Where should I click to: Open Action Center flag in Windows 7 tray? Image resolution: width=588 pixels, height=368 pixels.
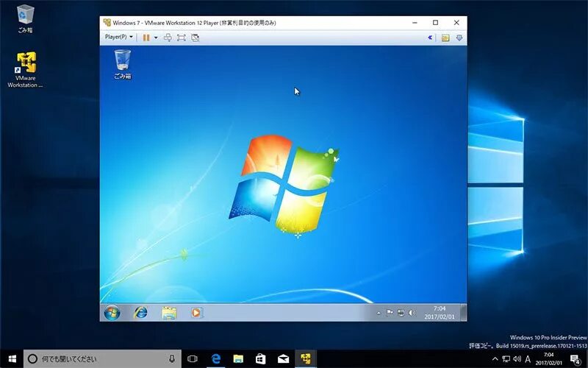(x=390, y=312)
